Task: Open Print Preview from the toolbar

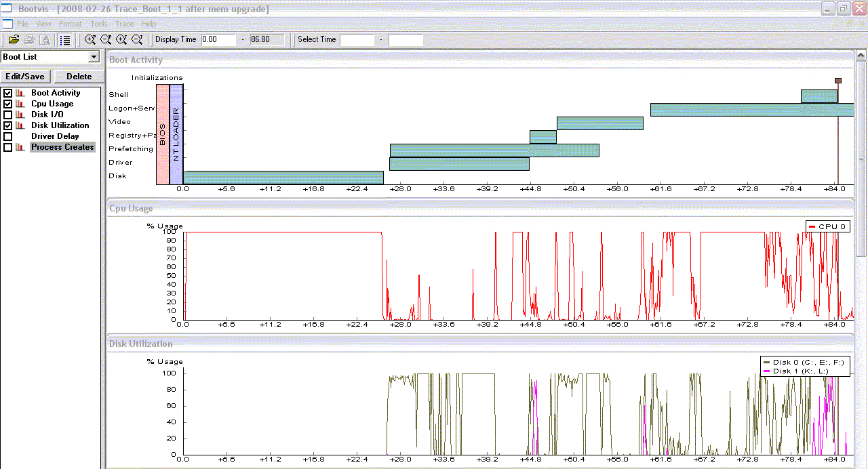Action: [x=44, y=39]
